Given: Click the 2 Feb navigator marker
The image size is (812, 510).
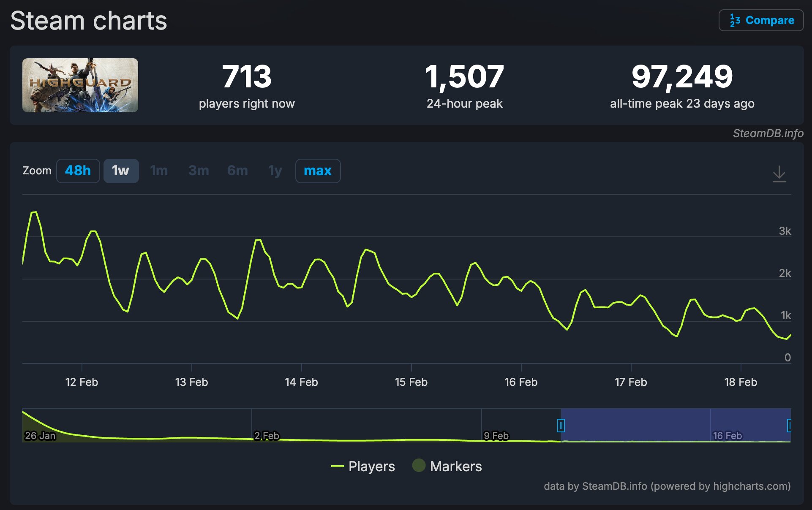Looking at the screenshot, I should [x=267, y=435].
